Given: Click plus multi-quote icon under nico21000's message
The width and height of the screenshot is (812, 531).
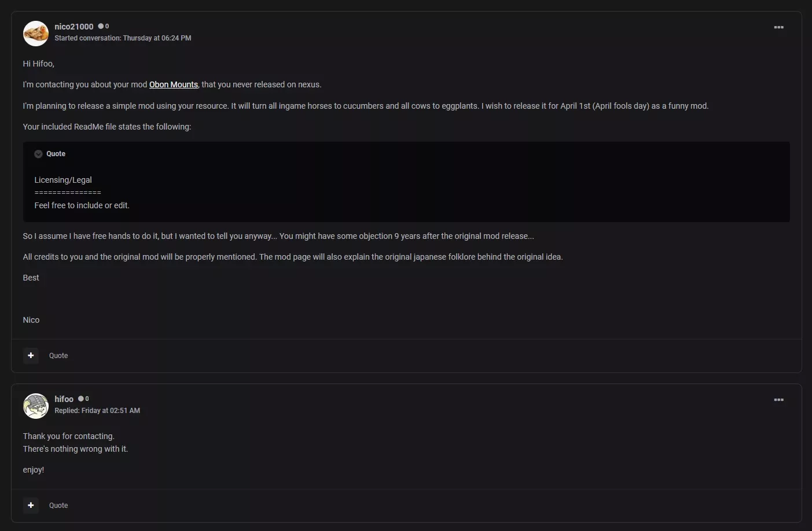Looking at the screenshot, I should pos(31,355).
